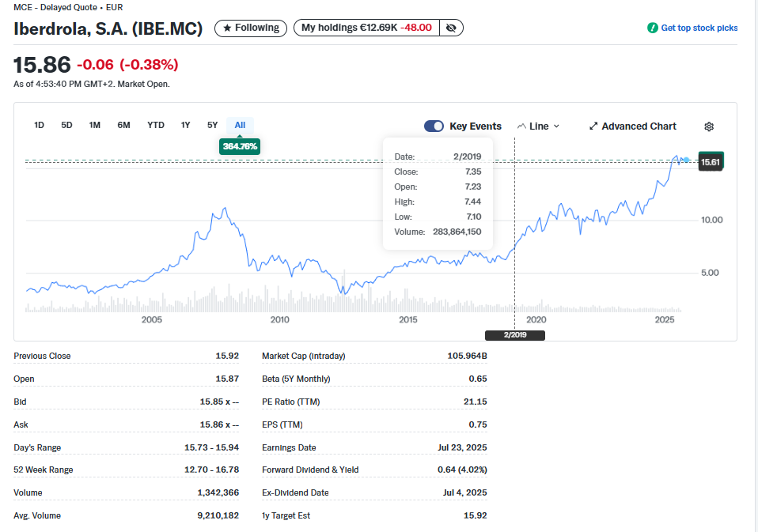Open chart settings gear icon

[709, 126]
